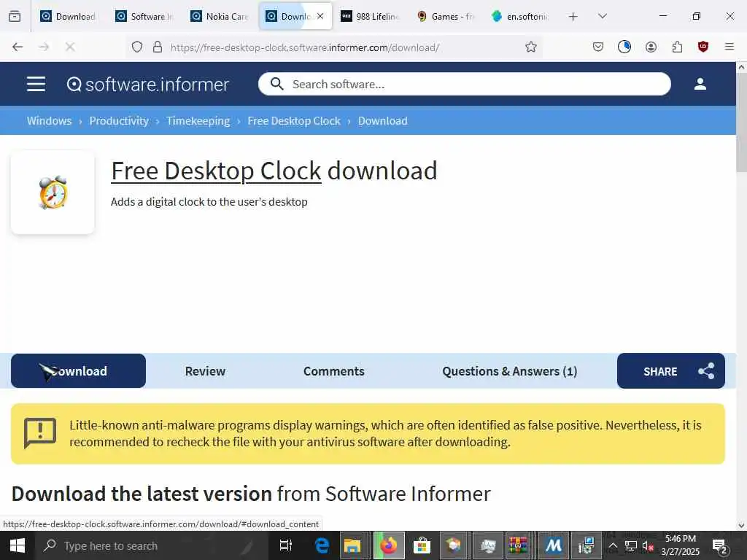Click the scrollbar down arrow
The width and height of the screenshot is (747, 560).
(x=741, y=526)
